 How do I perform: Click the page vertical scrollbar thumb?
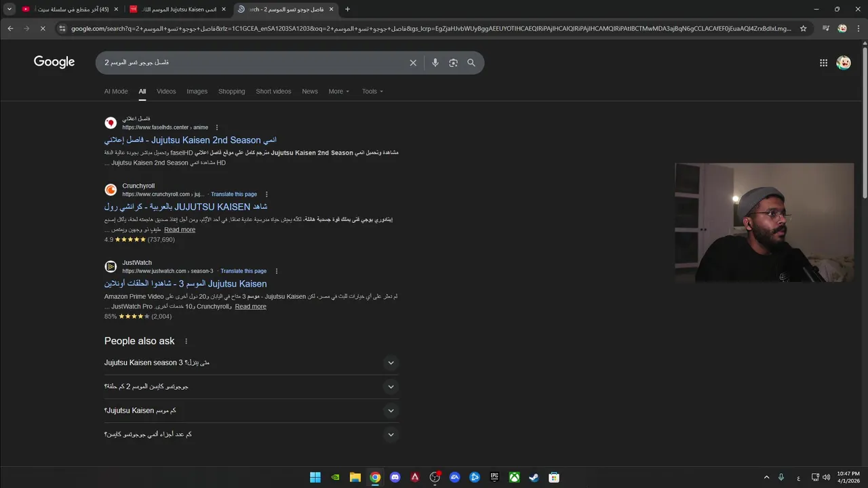(865, 122)
